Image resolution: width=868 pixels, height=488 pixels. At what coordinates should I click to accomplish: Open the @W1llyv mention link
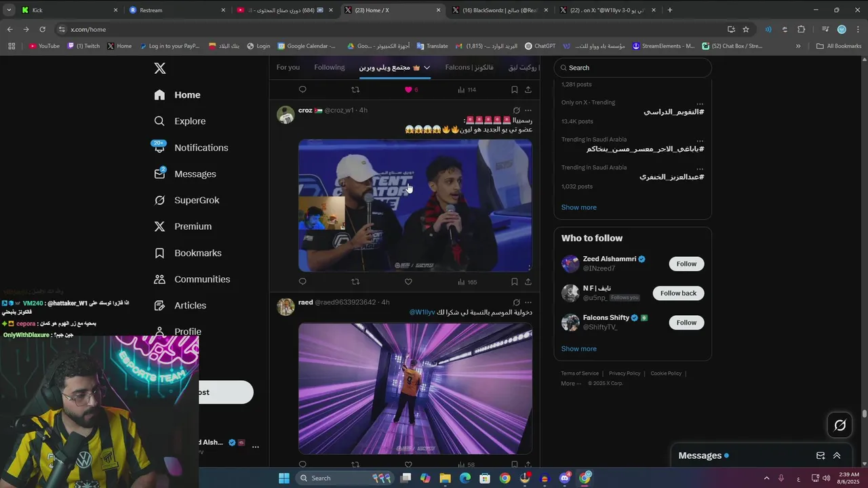422,312
